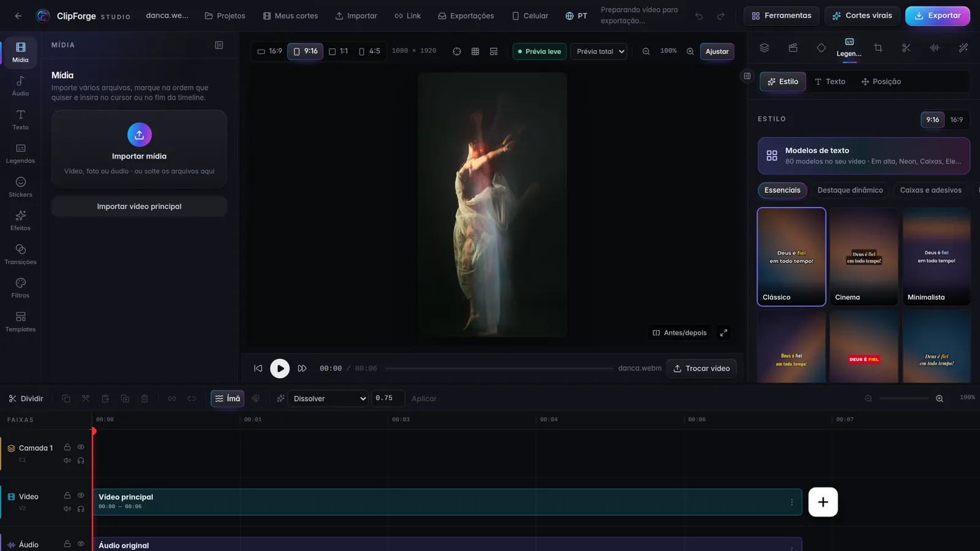Image resolution: width=980 pixels, height=551 pixels.
Task: Click the Trocar vídeo button
Action: coord(701,369)
